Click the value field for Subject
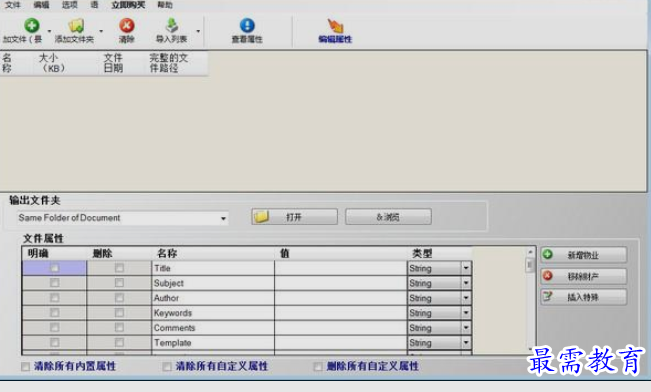 point(340,283)
